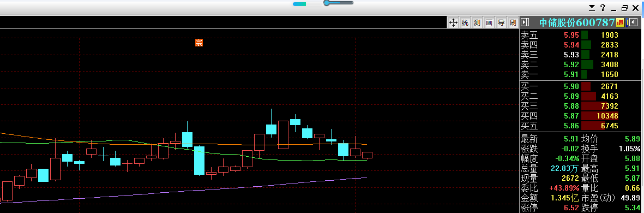Click the 卖一 row label
Screen dimensions: 644x213
click(x=529, y=74)
